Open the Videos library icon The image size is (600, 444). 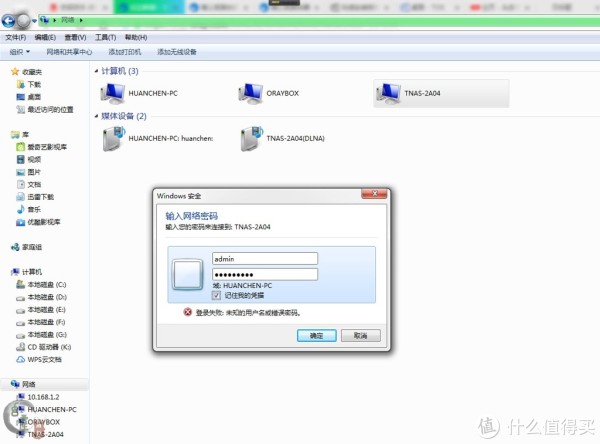coord(21,159)
